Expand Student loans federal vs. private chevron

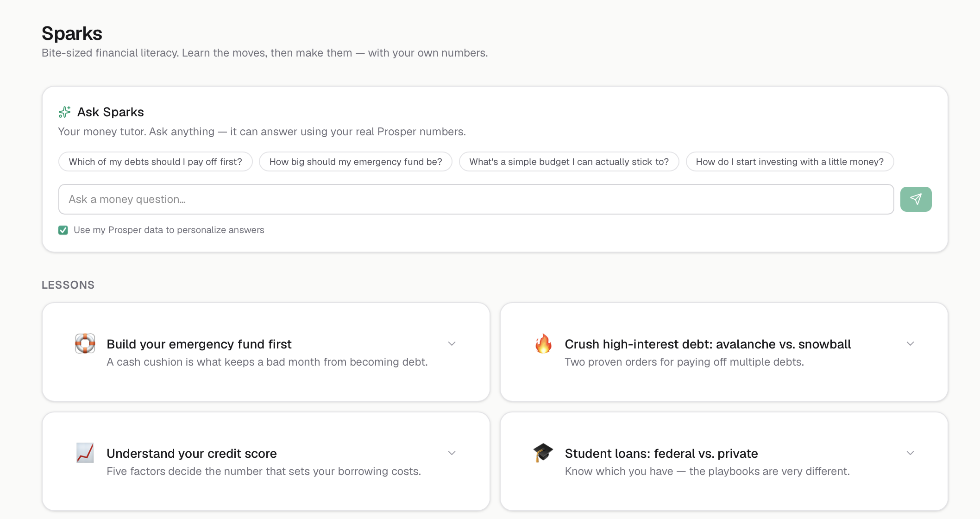(x=910, y=453)
